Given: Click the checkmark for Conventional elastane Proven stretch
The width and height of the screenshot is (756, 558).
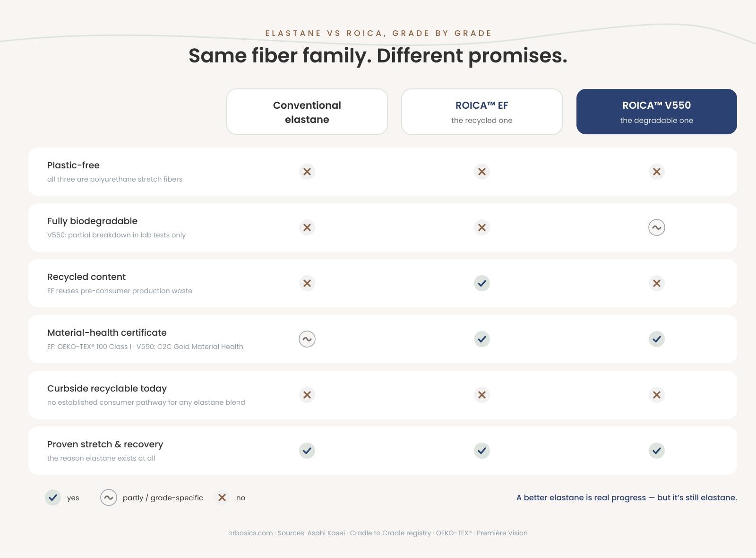Looking at the screenshot, I should point(307,451).
